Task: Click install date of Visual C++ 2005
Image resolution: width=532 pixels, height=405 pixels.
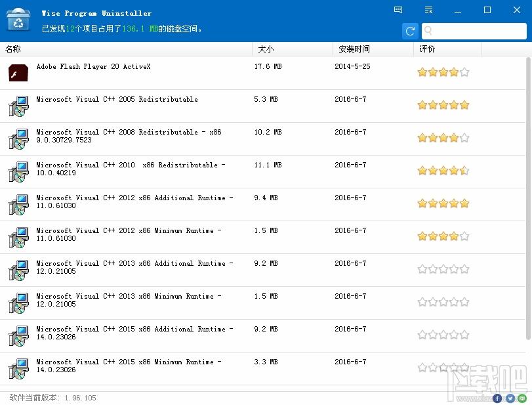Action: point(350,100)
